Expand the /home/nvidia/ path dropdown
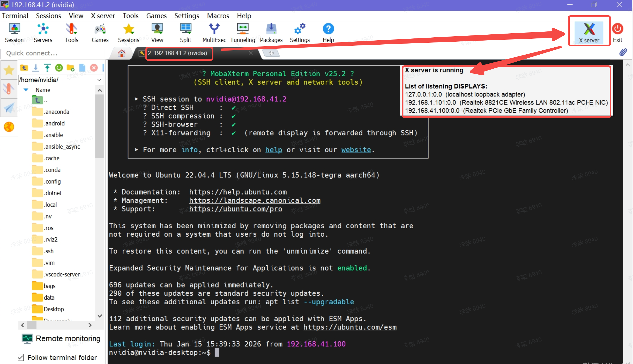Viewport: 633px width, 364px height. [x=99, y=80]
